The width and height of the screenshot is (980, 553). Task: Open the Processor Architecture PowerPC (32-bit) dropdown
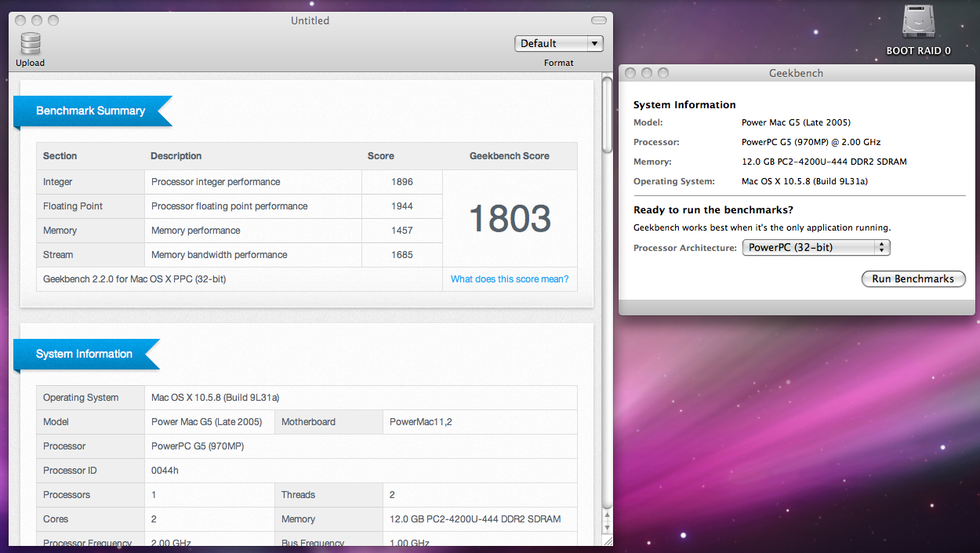click(816, 247)
